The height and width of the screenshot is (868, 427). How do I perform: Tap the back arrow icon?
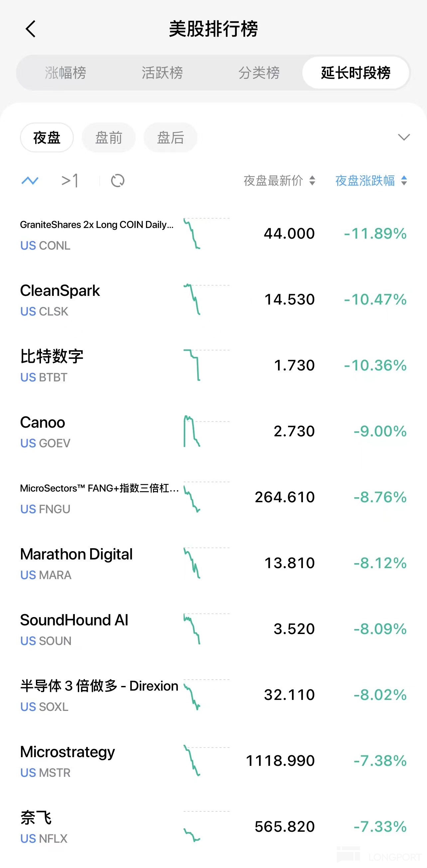coord(31,29)
